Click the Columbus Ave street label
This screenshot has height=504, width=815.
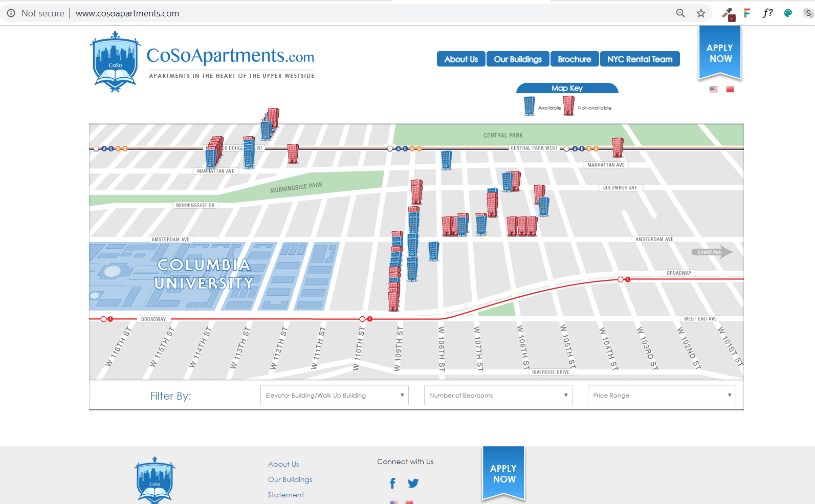pos(620,188)
